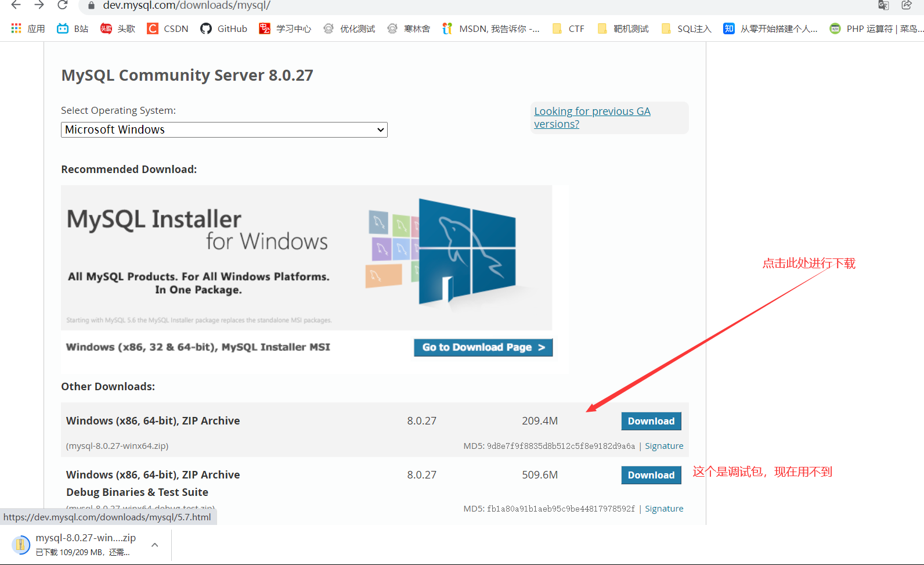924x565 pixels.
Task: Open Signature link for mysql-8.0.27-winx64.zip
Action: (664, 446)
